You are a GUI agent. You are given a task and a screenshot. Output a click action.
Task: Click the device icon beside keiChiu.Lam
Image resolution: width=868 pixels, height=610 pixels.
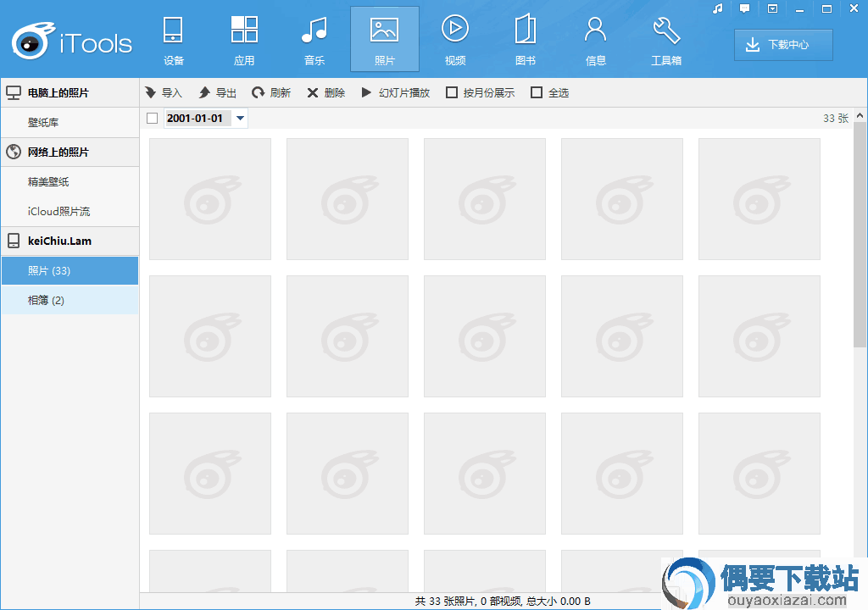click(14, 241)
